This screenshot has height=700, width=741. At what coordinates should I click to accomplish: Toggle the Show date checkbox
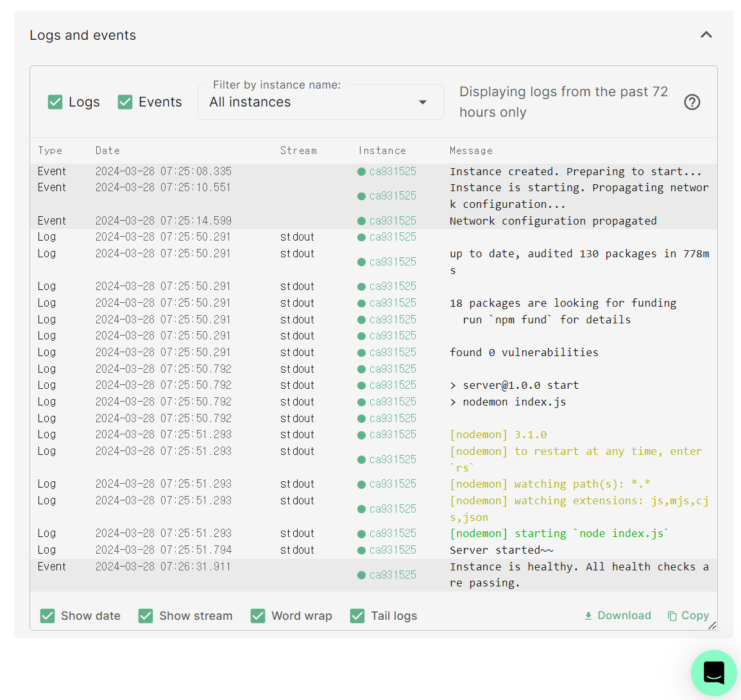(47, 616)
